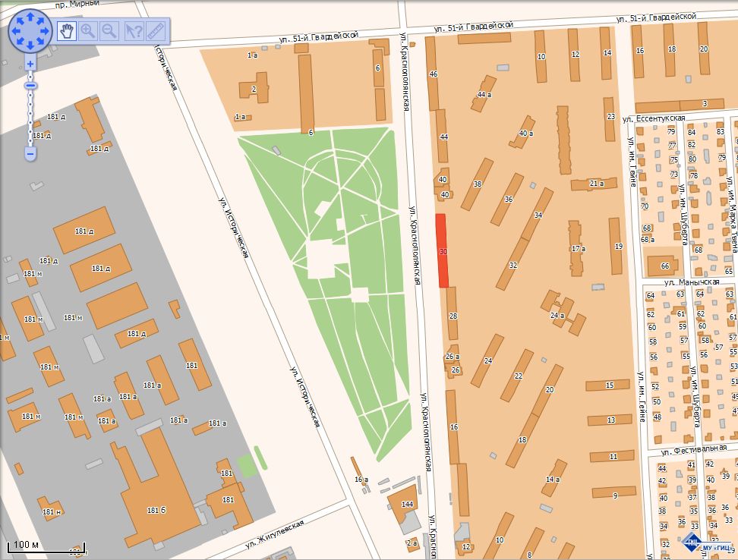Select the zoom-in magnifier tool
The image size is (738, 560).
[x=88, y=31]
